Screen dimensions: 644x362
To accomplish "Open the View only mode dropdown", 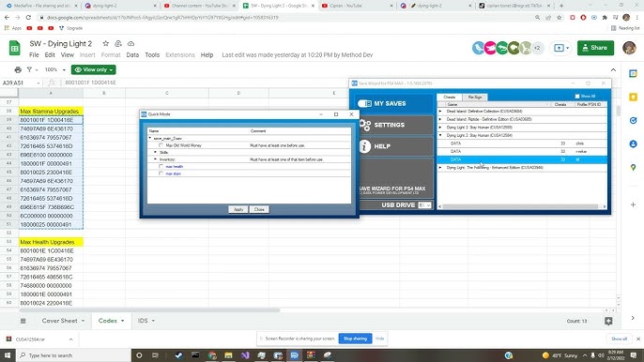I will click(94, 69).
